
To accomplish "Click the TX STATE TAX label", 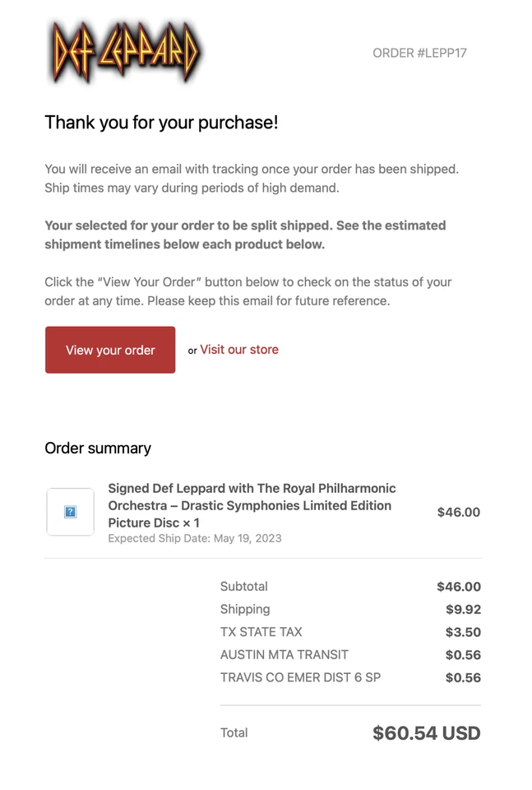I will [261, 632].
